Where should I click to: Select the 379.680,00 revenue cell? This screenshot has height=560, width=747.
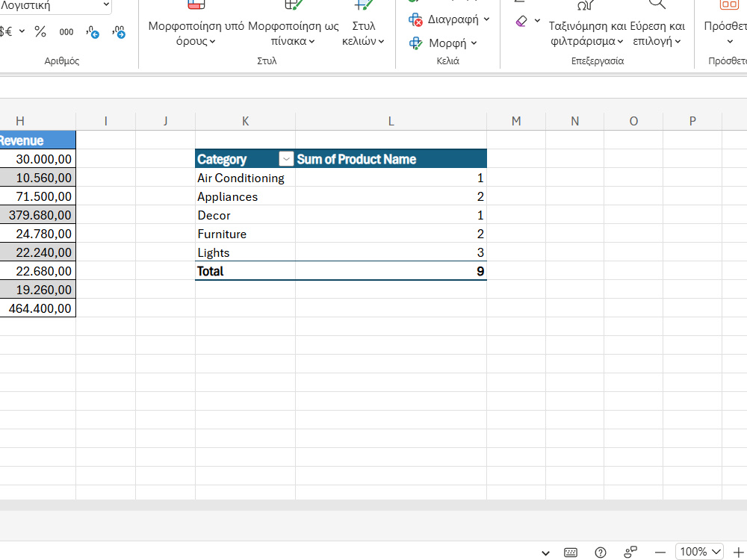point(37,215)
